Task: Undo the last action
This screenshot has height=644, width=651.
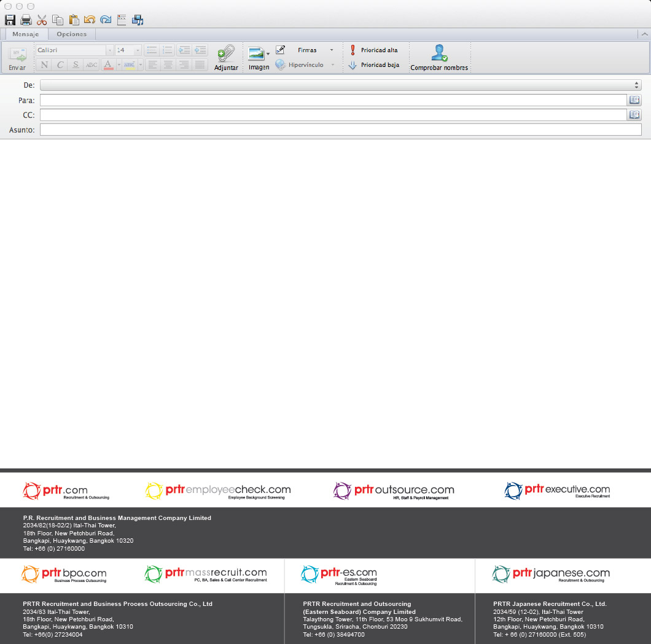Action: click(90, 20)
